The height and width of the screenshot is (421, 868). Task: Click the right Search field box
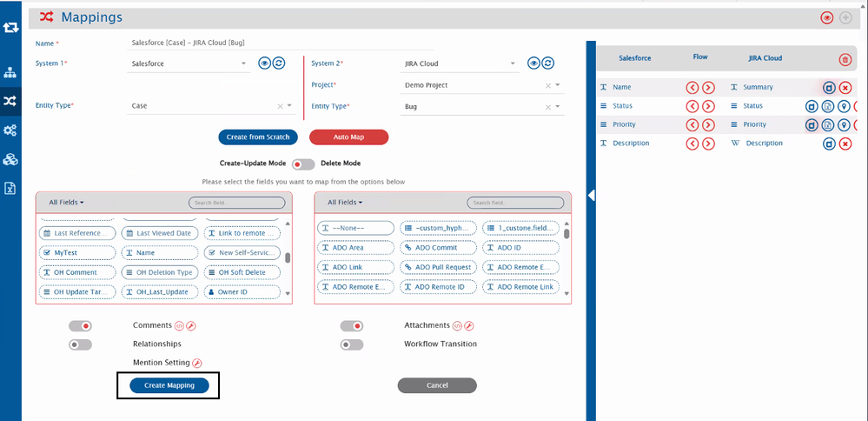pyautogui.click(x=515, y=203)
